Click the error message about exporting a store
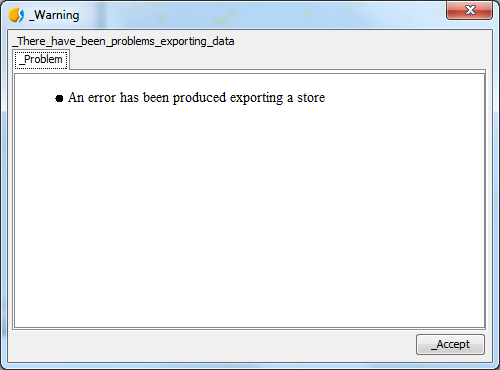The image size is (500, 370). point(196,98)
